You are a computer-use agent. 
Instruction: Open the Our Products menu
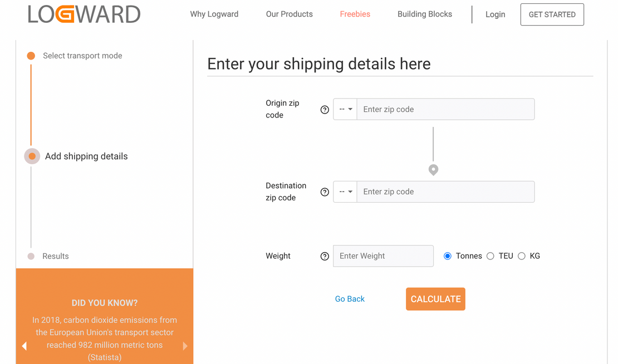coord(289,14)
